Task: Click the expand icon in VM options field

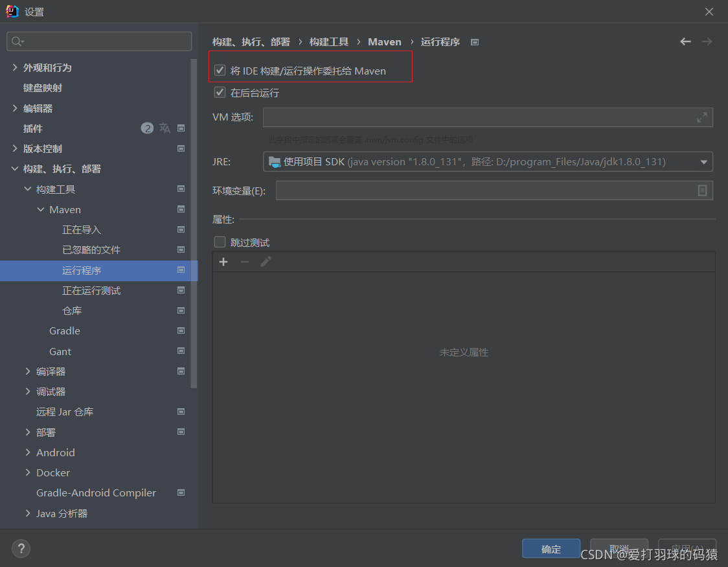Action: (702, 117)
